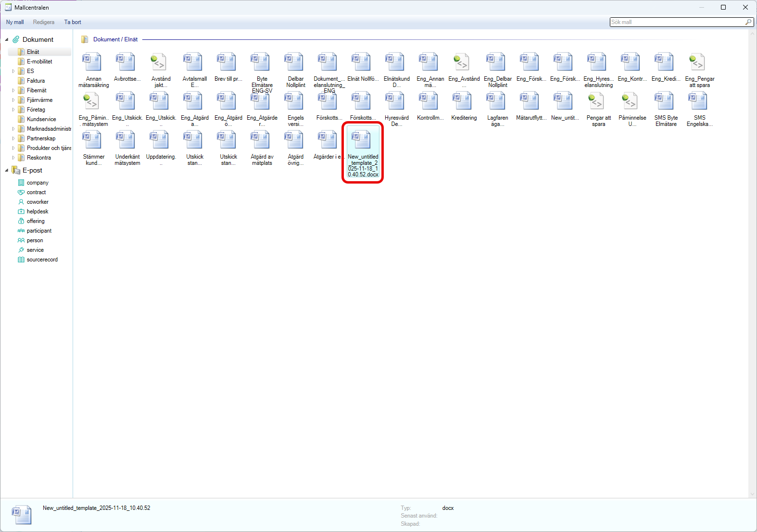Expand the Fibernät folder tree node
This screenshot has height=532, width=757.
[13, 90]
